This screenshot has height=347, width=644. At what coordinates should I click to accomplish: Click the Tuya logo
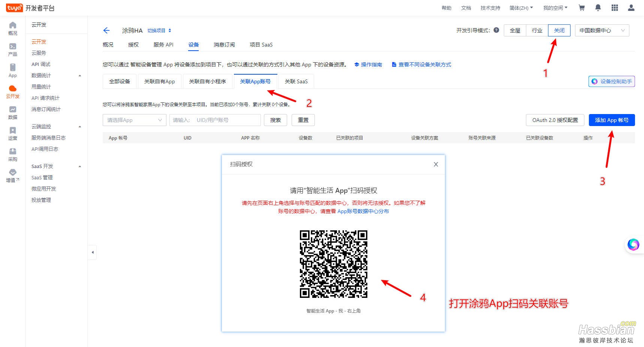(14, 8)
